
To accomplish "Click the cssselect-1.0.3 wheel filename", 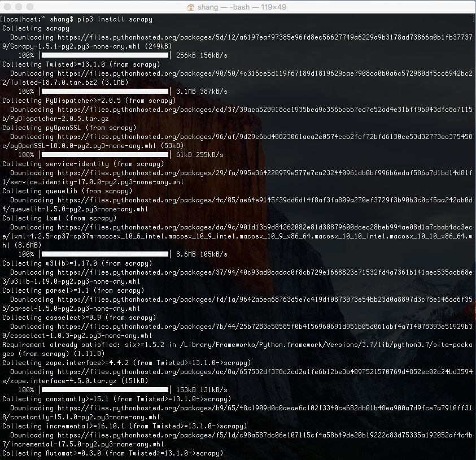I will click(81, 336).
